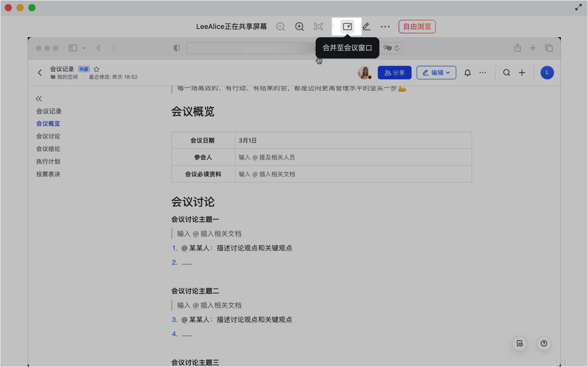Click the zoom out magnifier icon
Viewport: 588px width, 367px height.
280,27
